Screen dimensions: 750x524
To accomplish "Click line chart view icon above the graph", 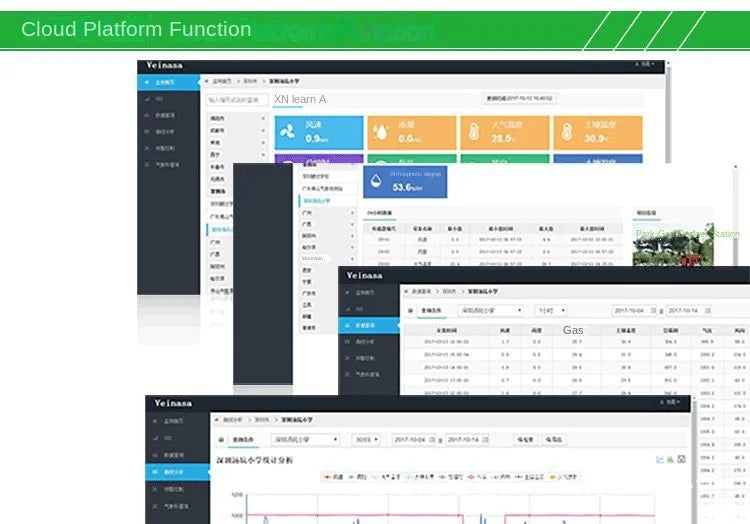I will point(660,459).
